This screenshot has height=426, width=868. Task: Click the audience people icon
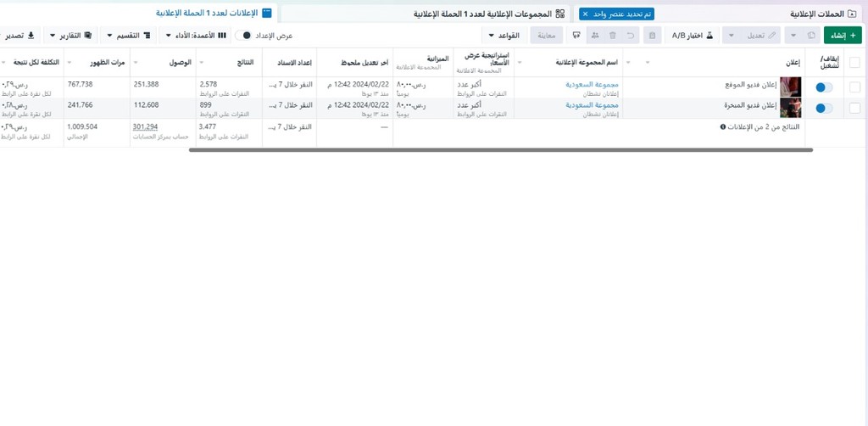[x=595, y=35]
